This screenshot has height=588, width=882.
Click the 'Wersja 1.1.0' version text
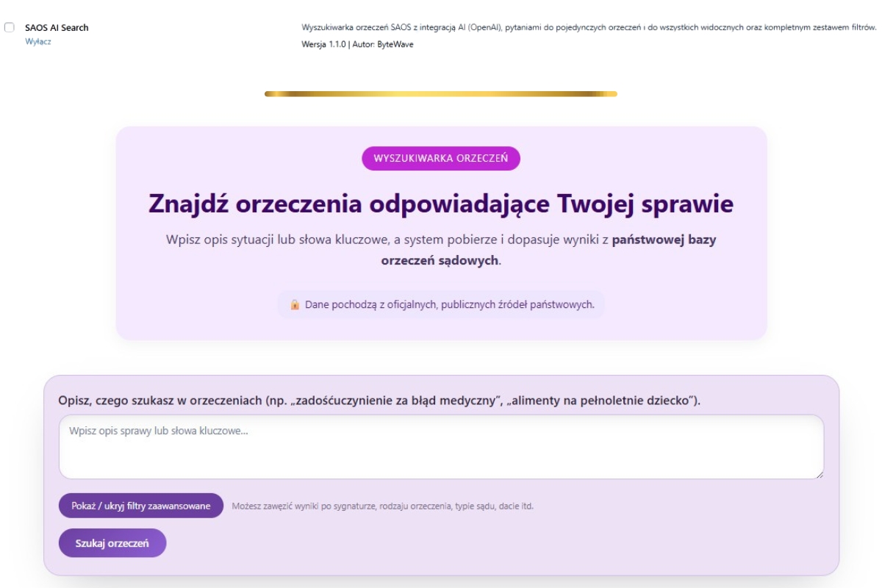323,44
